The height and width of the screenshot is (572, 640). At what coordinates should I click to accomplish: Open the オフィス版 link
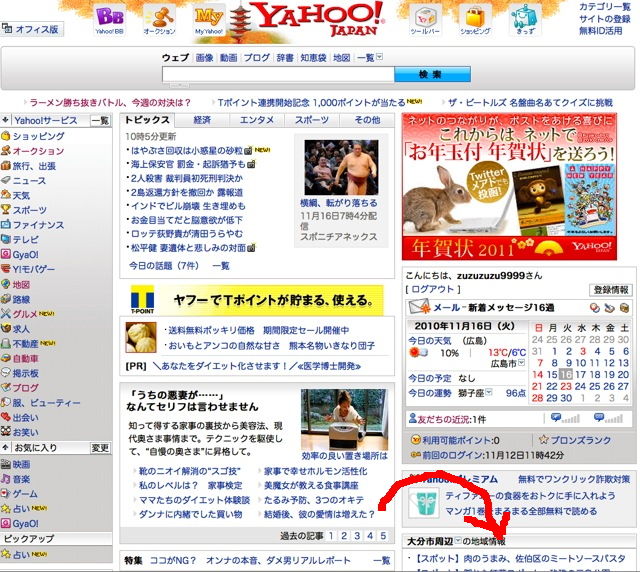[32, 29]
